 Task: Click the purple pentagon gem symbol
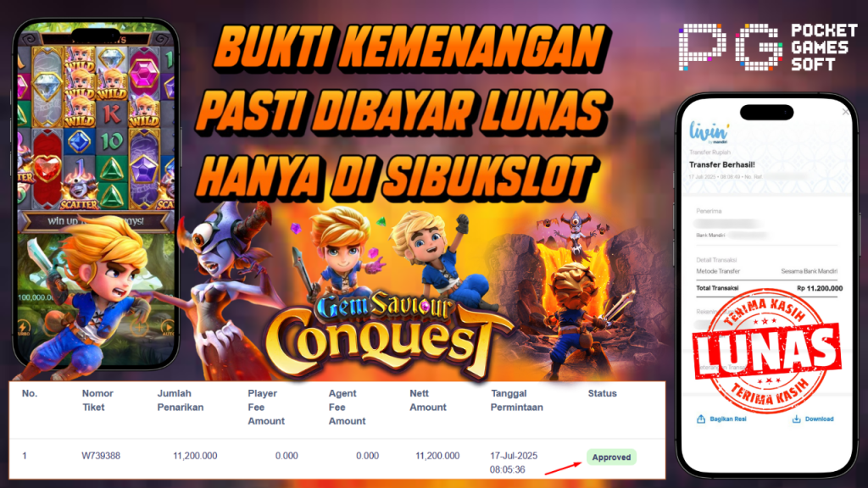click(x=144, y=167)
